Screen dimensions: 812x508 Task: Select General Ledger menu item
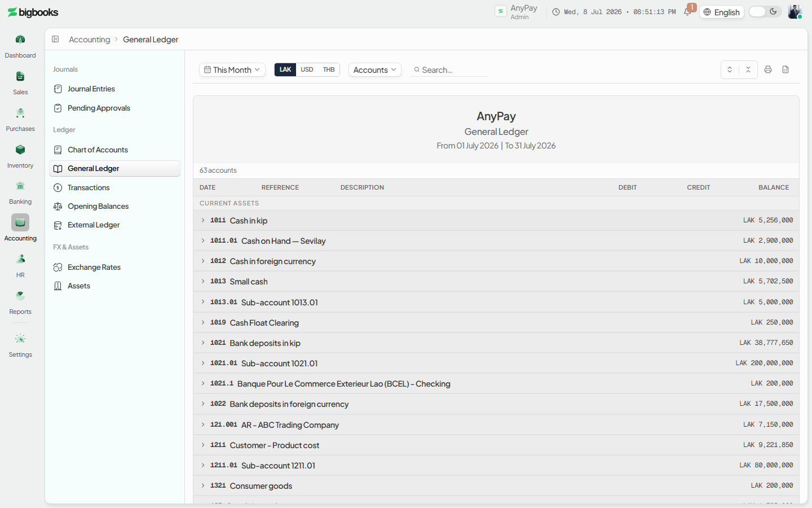pyautogui.click(x=115, y=168)
